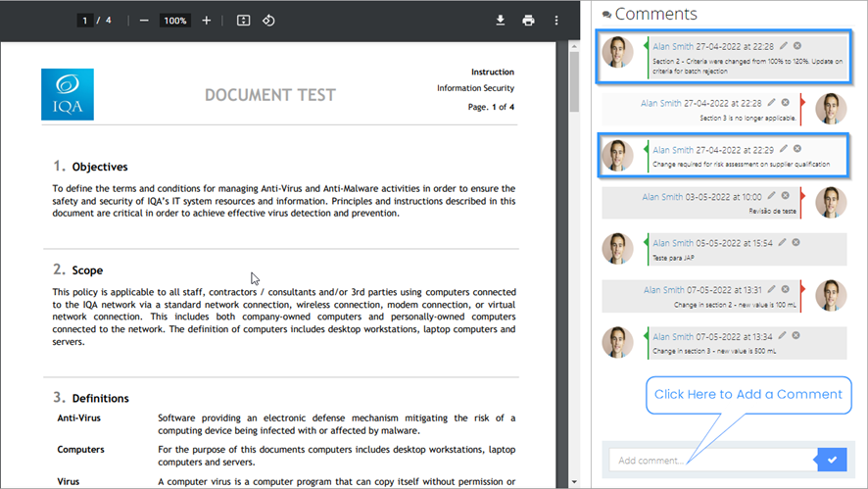Print the document
The width and height of the screenshot is (868, 489).
coord(528,21)
